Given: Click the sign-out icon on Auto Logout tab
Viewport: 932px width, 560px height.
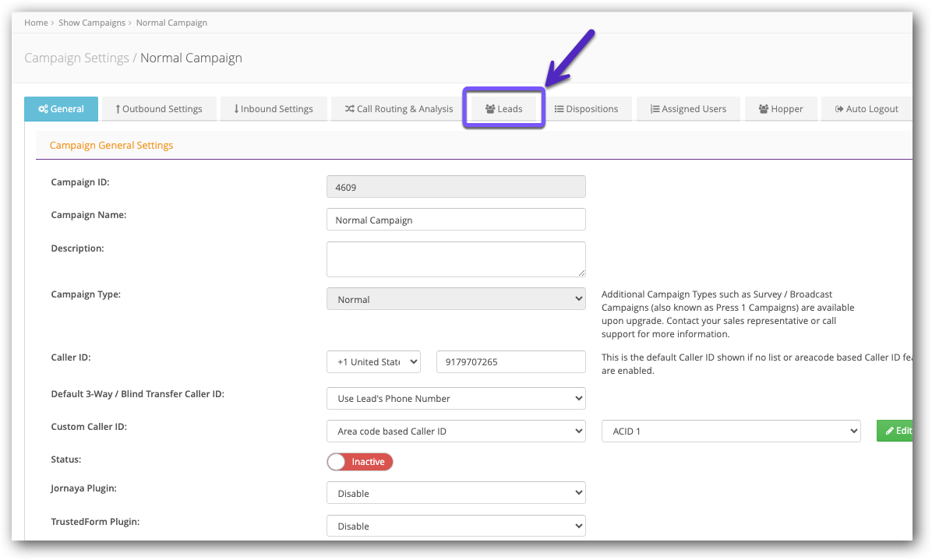Looking at the screenshot, I should pos(840,109).
